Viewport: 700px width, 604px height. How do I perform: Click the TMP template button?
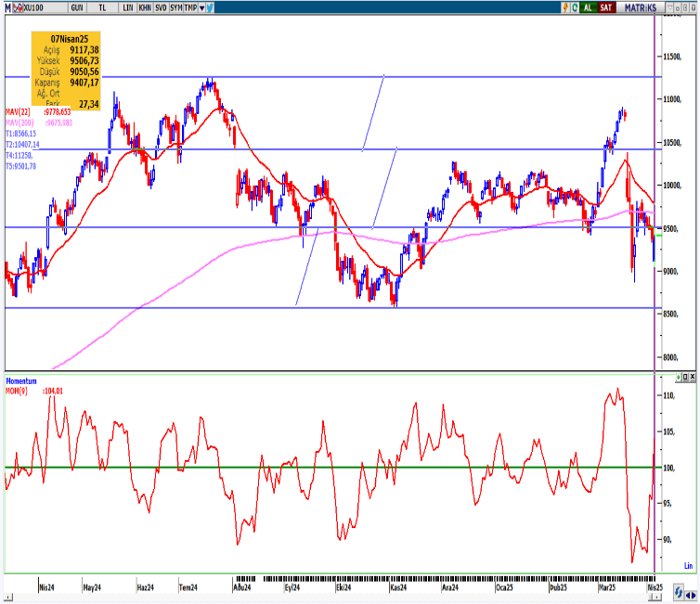(x=190, y=7)
